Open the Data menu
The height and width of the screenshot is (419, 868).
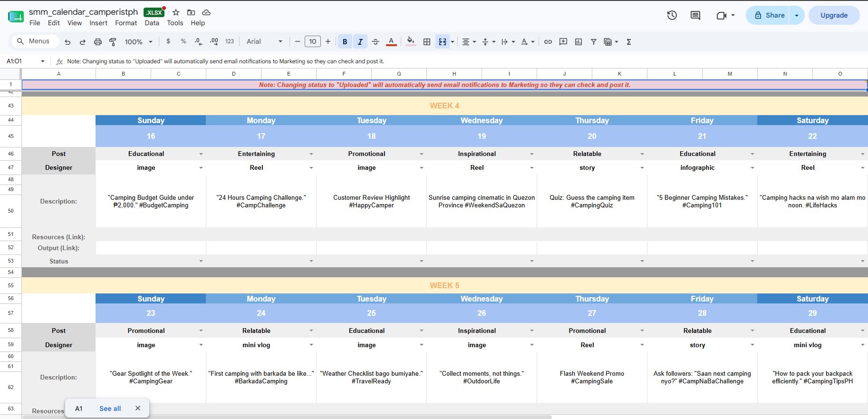(x=152, y=23)
